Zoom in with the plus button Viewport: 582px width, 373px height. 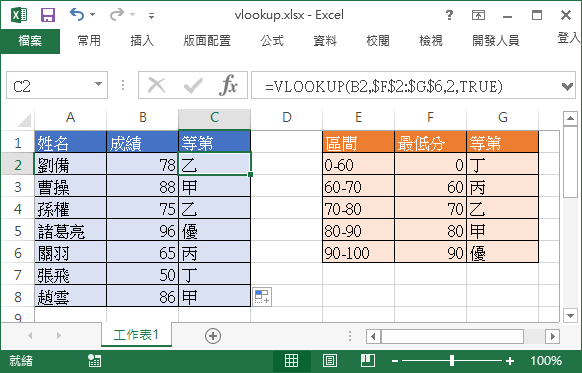(510, 361)
